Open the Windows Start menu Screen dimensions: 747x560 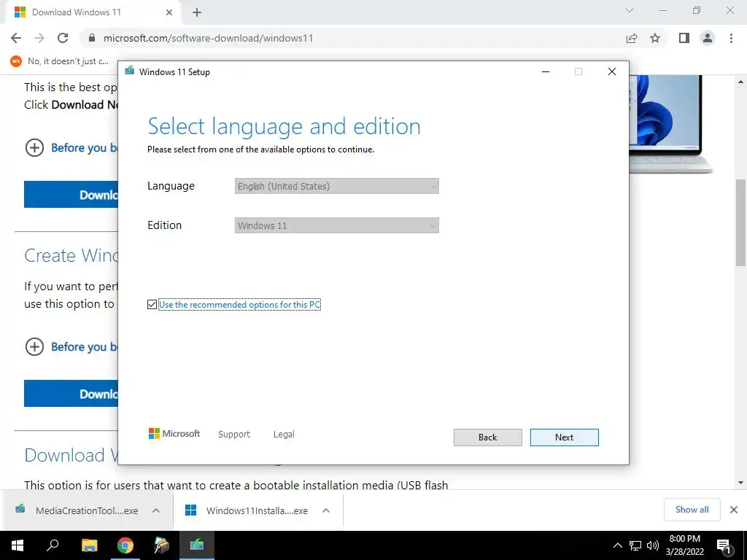coord(18,545)
